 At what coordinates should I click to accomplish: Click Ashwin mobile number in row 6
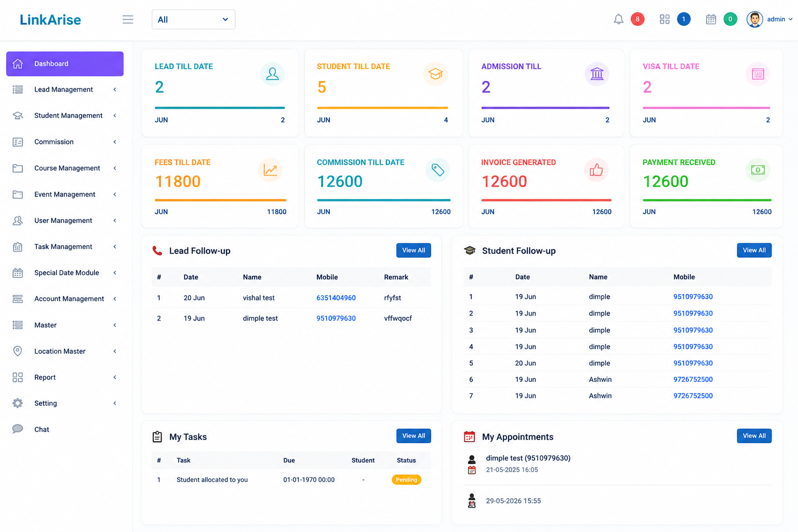click(x=693, y=379)
